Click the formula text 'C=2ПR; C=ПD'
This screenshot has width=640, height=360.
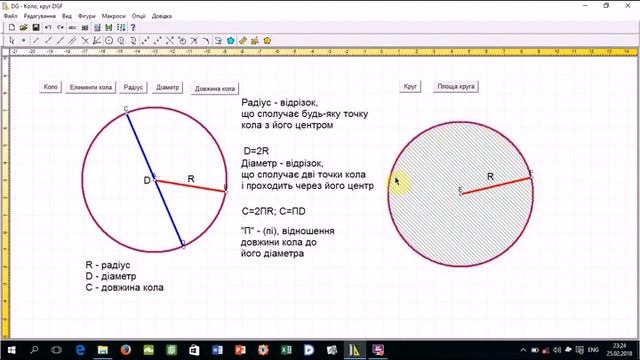click(273, 211)
